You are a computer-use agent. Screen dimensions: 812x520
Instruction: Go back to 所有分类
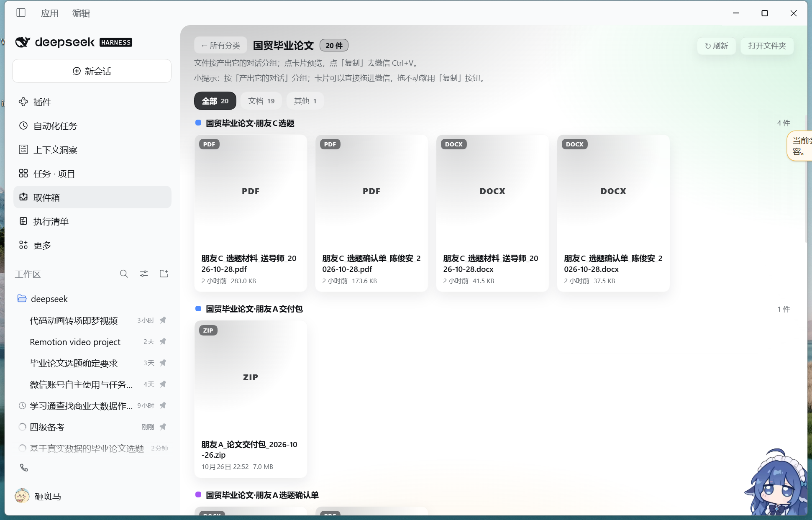coord(220,46)
